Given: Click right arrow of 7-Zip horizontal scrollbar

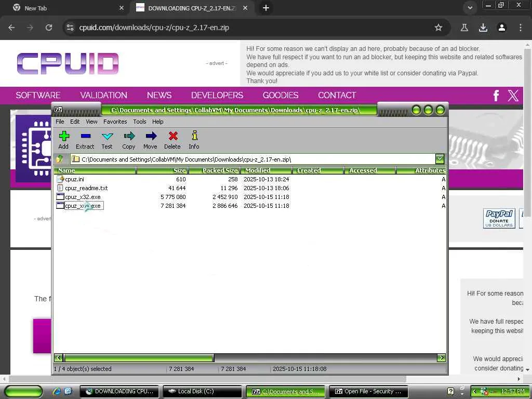Looking at the screenshot, I should pos(442,357).
